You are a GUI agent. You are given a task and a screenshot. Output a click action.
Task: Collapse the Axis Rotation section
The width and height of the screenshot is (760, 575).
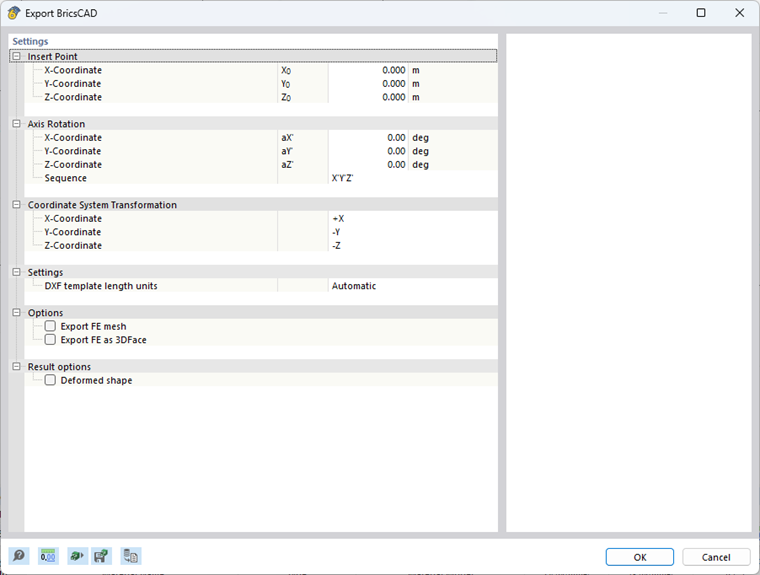[16, 124]
